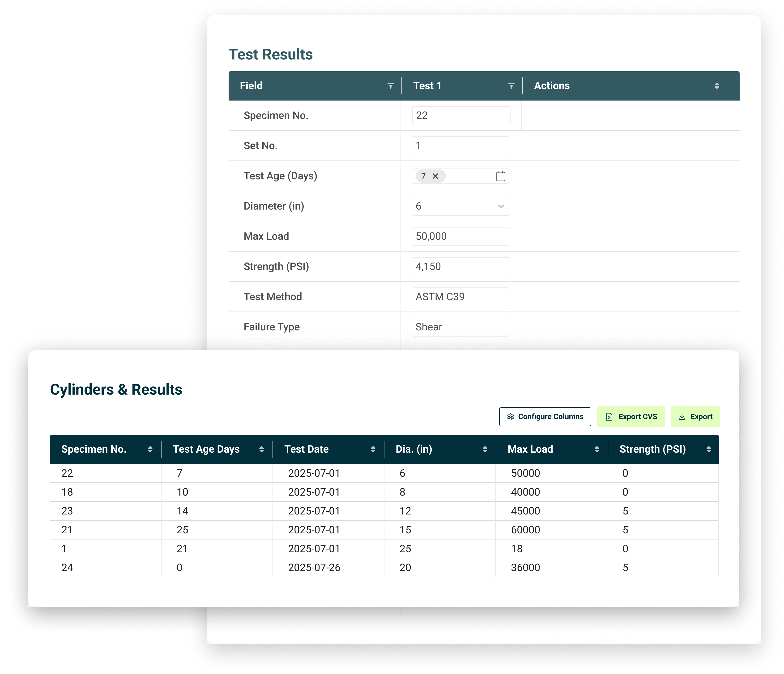Click the sort arrows on Strength (PSI) header
This screenshot has width=784, height=674.
709,449
